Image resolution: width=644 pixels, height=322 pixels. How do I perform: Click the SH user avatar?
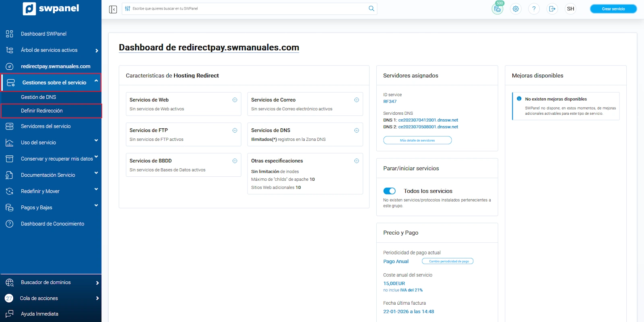click(x=570, y=9)
